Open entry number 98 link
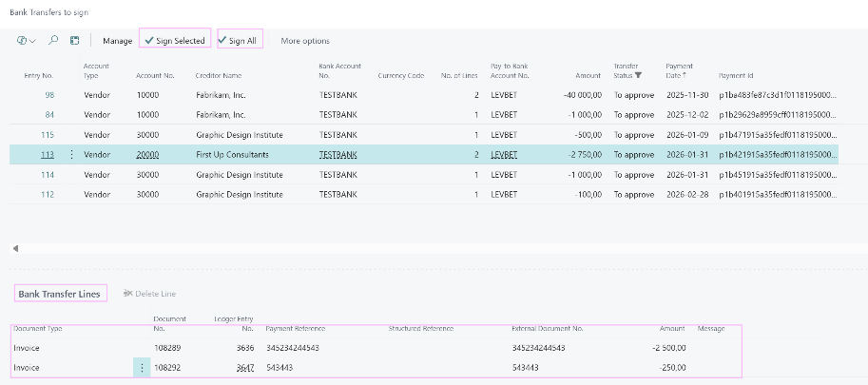Image resolution: width=868 pixels, height=385 pixels. click(49, 95)
